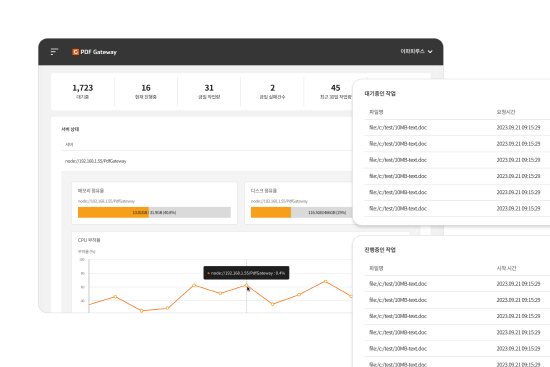Click file name column header in waiting jobs
Screen dimensions: 550x367
tap(376, 112)
